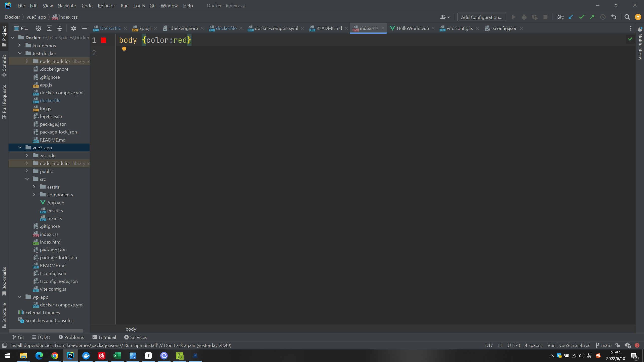Open the Terminal tool window button
This screenshot has height=362, width=644.
point(104,337)
